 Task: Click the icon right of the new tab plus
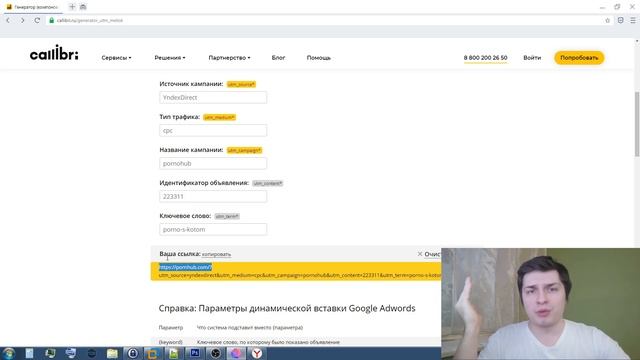83,7
